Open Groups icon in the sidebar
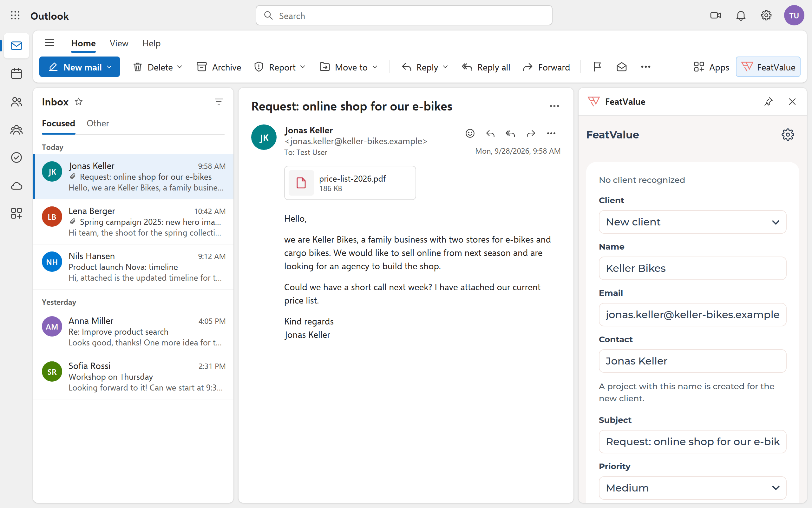Screen dimensions: 812x508 pos(16,130)
